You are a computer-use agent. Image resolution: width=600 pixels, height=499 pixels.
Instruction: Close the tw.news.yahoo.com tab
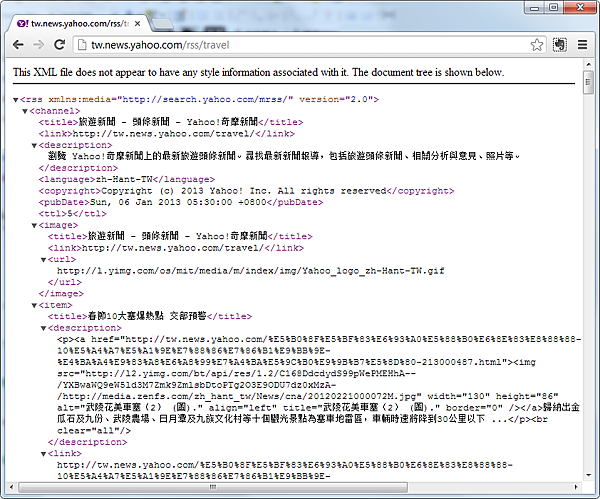137,23
